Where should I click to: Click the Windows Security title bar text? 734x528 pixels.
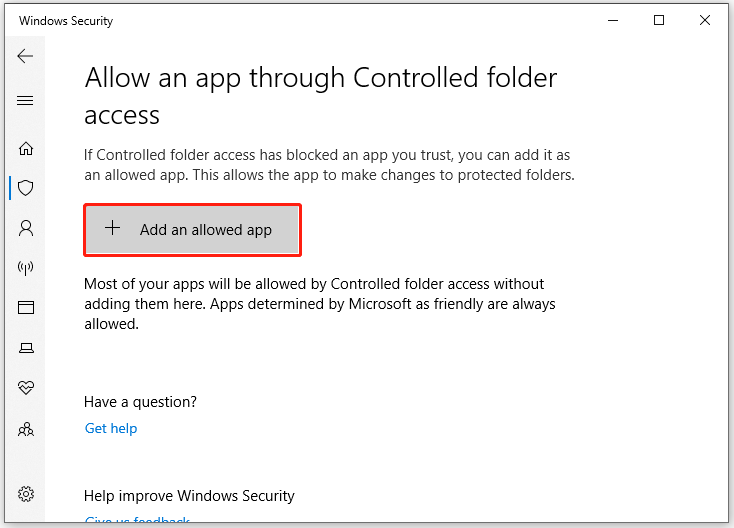point(66,21)
